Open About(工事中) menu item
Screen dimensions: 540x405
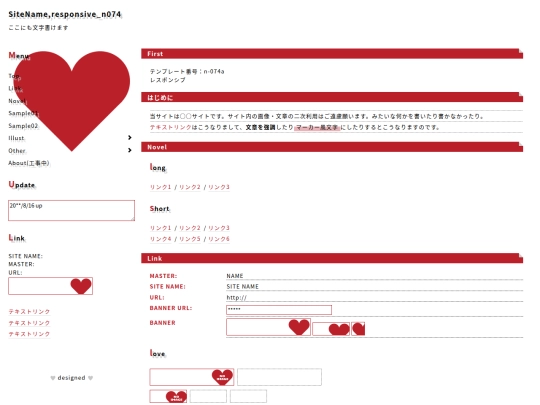[x=29, y=163]
